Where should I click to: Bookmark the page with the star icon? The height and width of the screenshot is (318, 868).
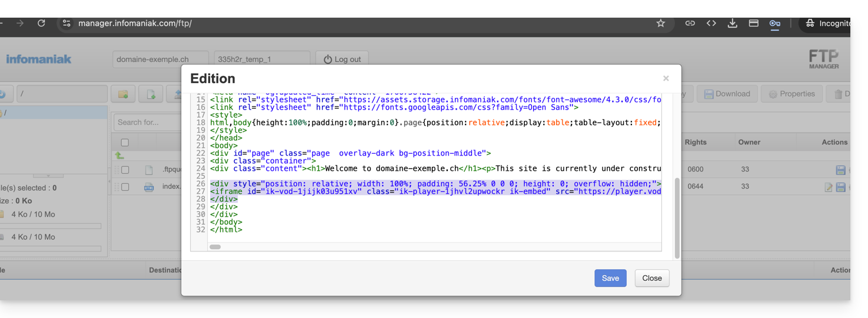click(x=661, y=24)
